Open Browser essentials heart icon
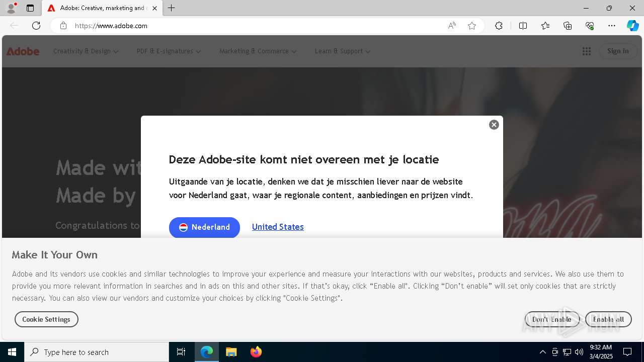Screen dimensions: 644x362 click(x=590, y=26)
